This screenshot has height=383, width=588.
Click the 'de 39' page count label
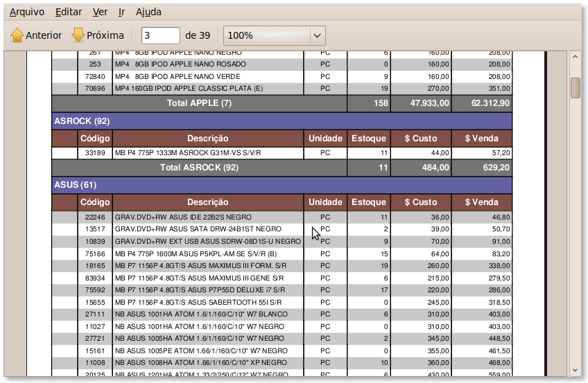(x=198, y=35)
